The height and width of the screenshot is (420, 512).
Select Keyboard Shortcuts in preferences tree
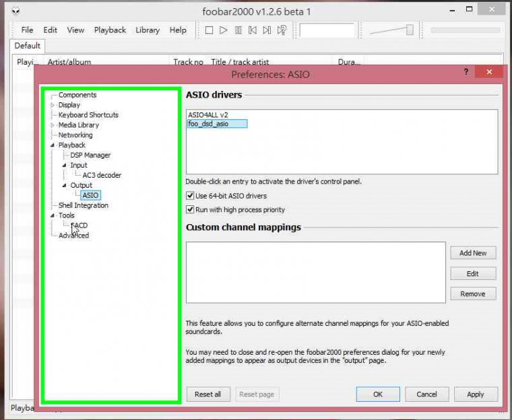[88, 115]
